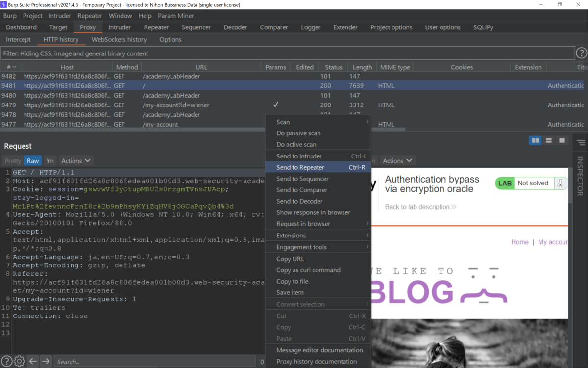Click the help icon beside search

6,361
